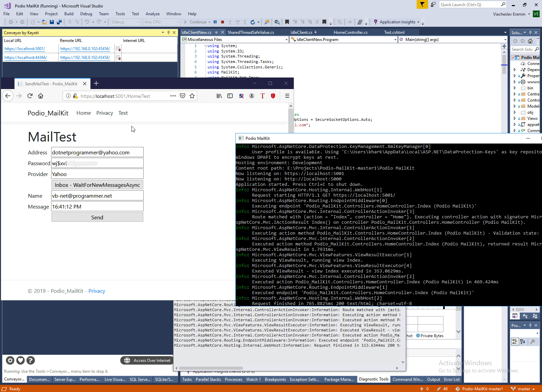Open the Analyze menu

tap(152, 14)
